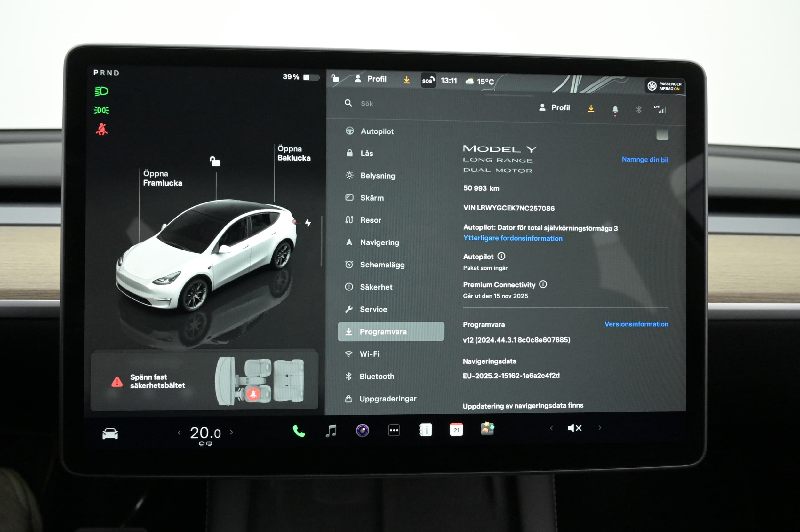
Task: Open the Versionsinformation link
Action: pyautogui.click(x=636, y=324)
